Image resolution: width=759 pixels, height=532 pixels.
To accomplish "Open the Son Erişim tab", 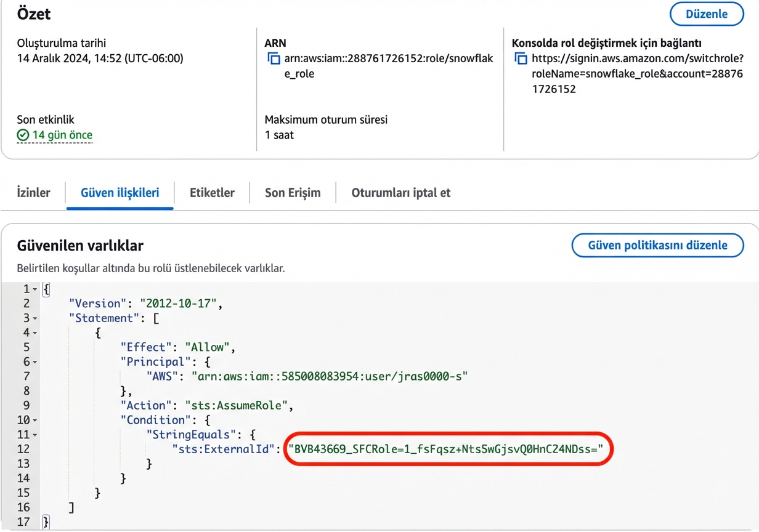I will (292, 193).
